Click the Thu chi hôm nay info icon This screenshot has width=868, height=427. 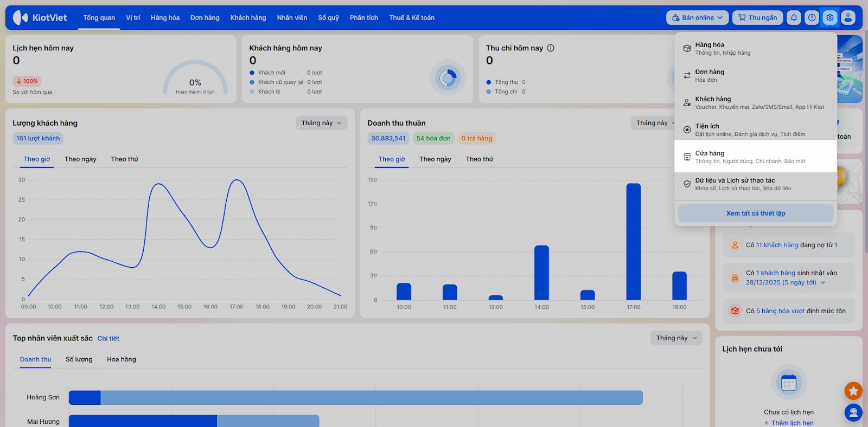pyautogui.click(x=551, y=48)
